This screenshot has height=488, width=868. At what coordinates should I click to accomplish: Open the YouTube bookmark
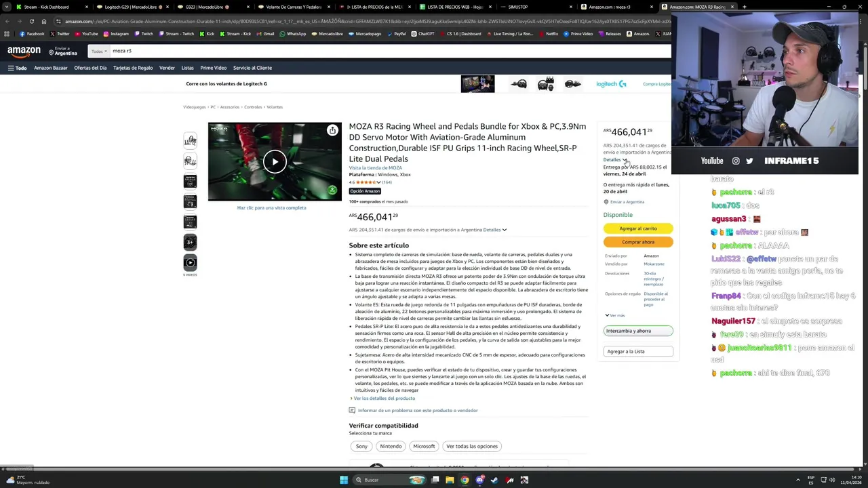(86, 34)
